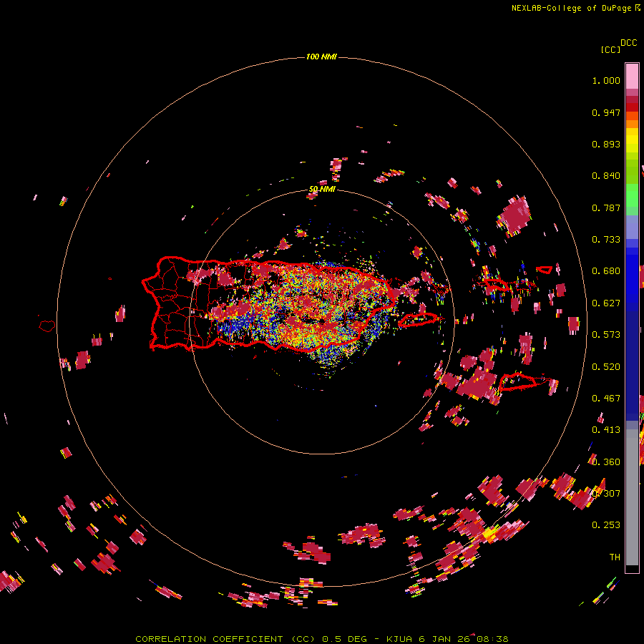
Task: Click the 50 NMI range ring label
Action: 322,190
